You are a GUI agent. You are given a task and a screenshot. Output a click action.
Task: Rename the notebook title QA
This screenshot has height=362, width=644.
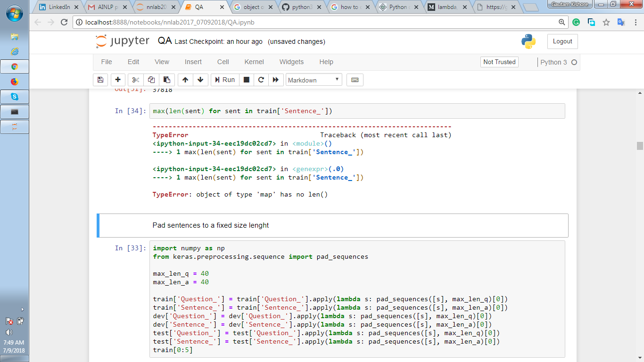(165, 41)
